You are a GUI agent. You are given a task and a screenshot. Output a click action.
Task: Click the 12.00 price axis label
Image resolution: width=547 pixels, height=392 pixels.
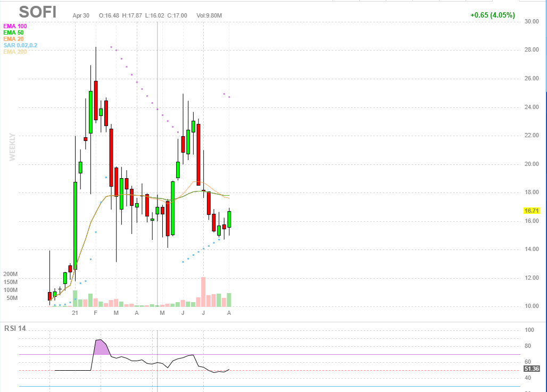pos(532,278)
